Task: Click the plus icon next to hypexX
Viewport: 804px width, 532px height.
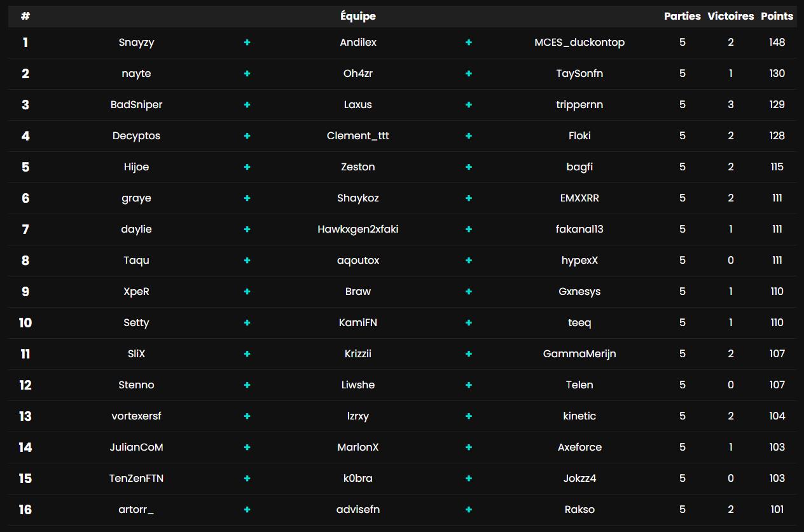Action: (x=469, y=260)
